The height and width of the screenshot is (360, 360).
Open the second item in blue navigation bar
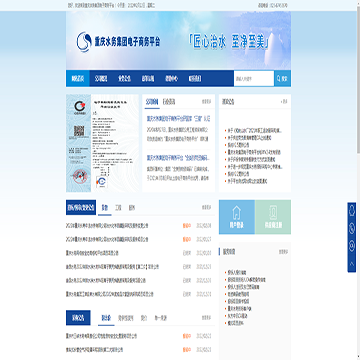101,79
